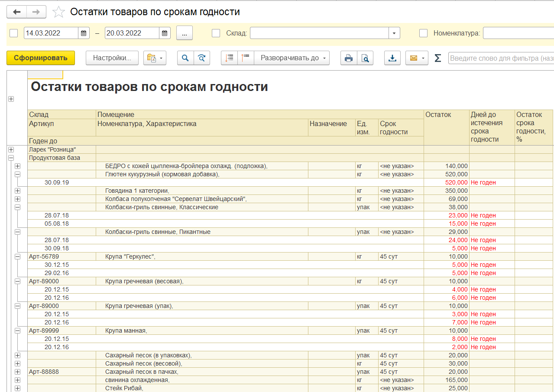
Task: Add report to favorites with star icon
Action: 58,12
